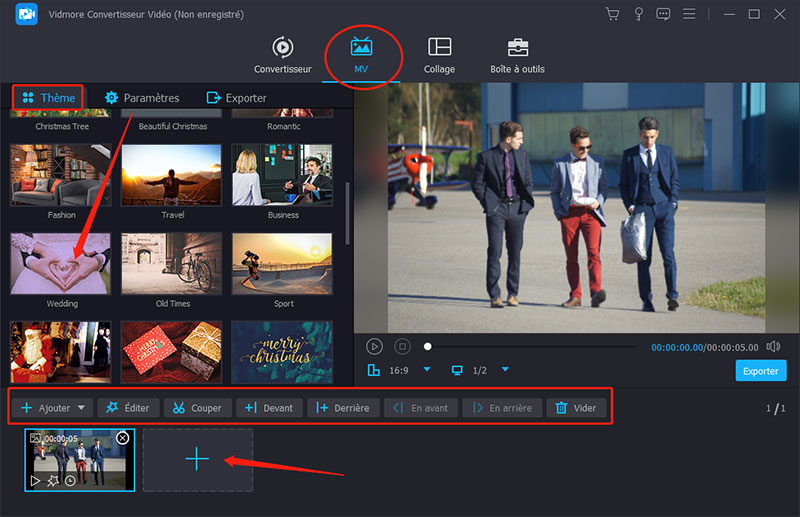Open the 16:9 aspect ratio dropdown

(427, 370)
